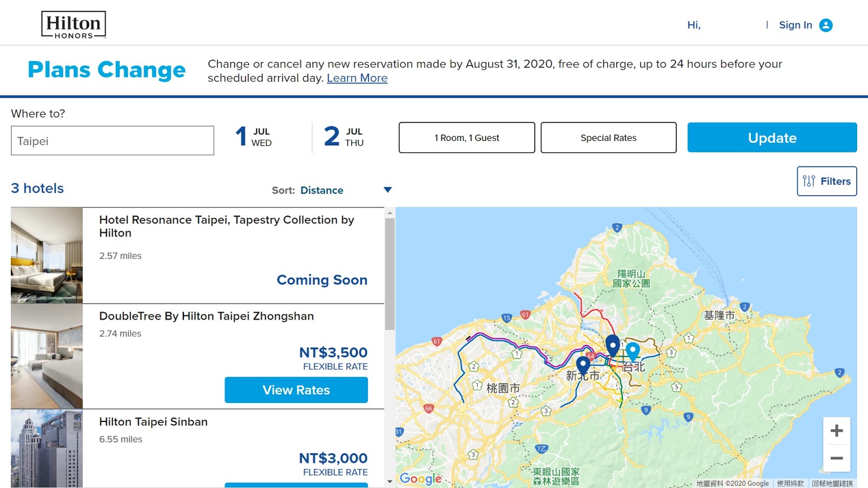Click the Sign In link
The image size is (868, 488).
795,25
